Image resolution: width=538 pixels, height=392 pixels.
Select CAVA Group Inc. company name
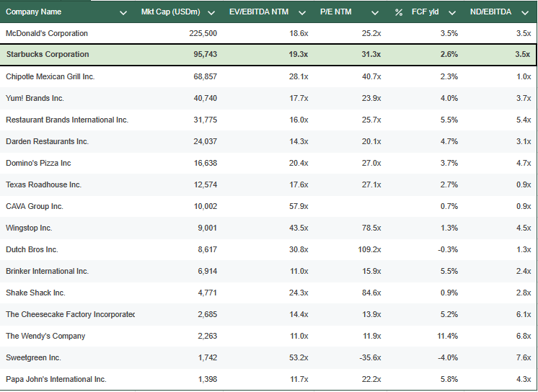point(35,206)
